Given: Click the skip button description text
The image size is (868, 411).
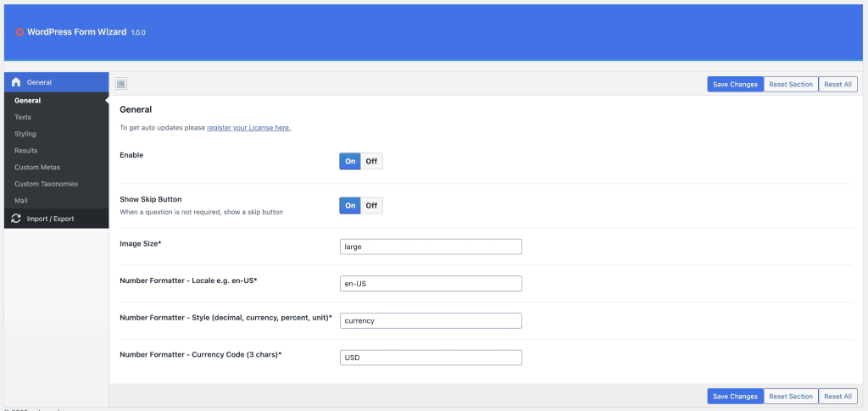Looking at the screenshot, I should click(x=202, y=212).
